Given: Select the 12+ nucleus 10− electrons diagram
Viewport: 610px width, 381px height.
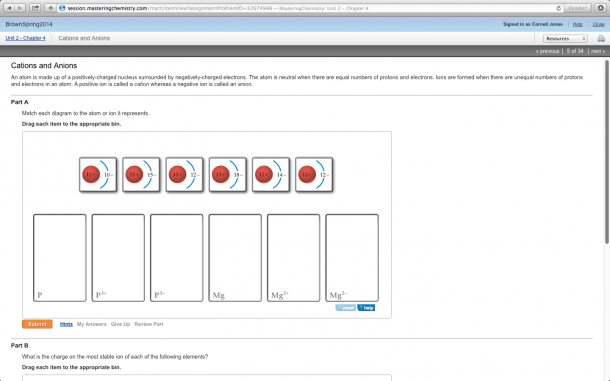Looking at the screenshot, I should click(98, 174).
